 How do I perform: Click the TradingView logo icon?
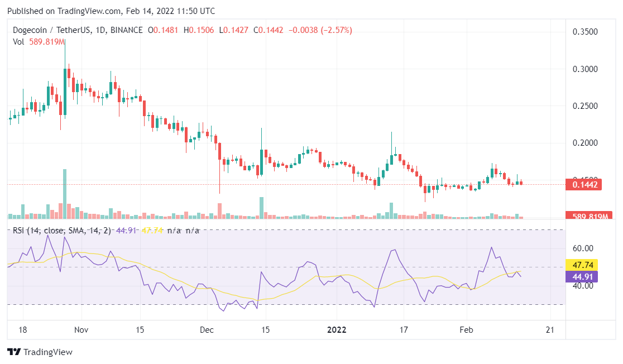pyautogui.click(x=13, y=352)
